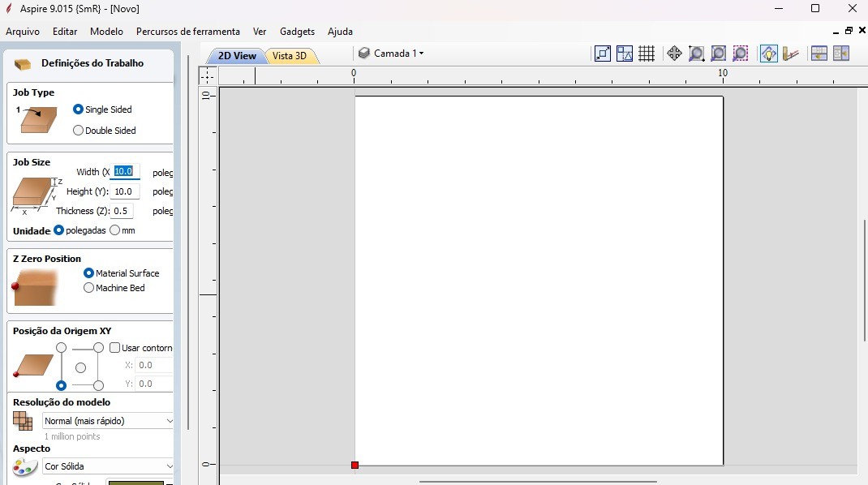Open the Arquivo menu
868x485 pixels.
23,32
